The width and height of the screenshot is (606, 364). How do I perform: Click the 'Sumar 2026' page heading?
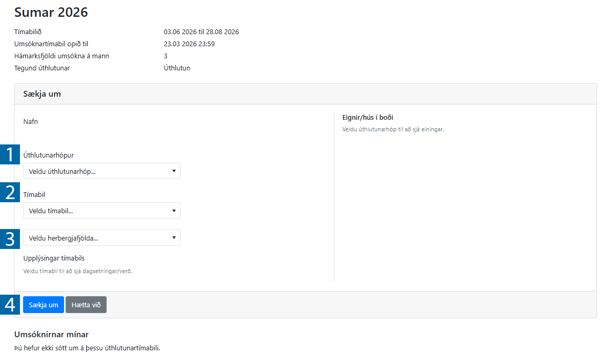(x=51, y=13)
